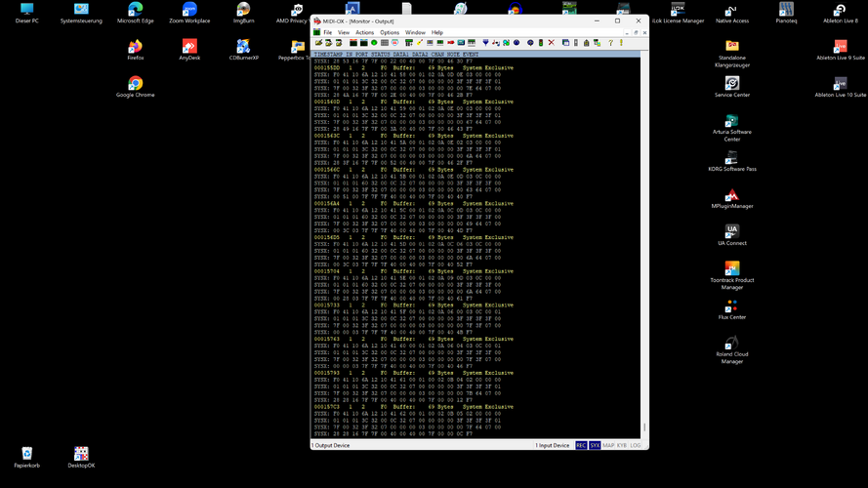Click the blue window toolbar icon
Screen dimensions: 868x488
tap(565, 43)
